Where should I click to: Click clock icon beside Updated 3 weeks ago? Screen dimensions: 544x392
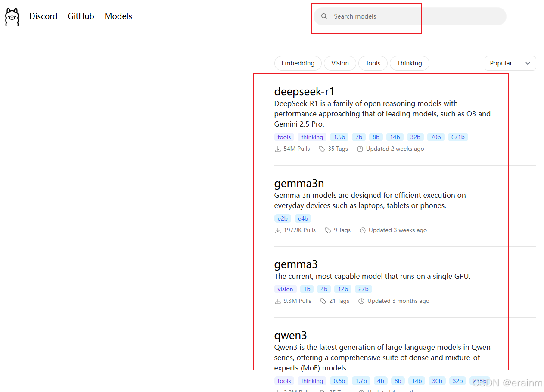point(363,230)
